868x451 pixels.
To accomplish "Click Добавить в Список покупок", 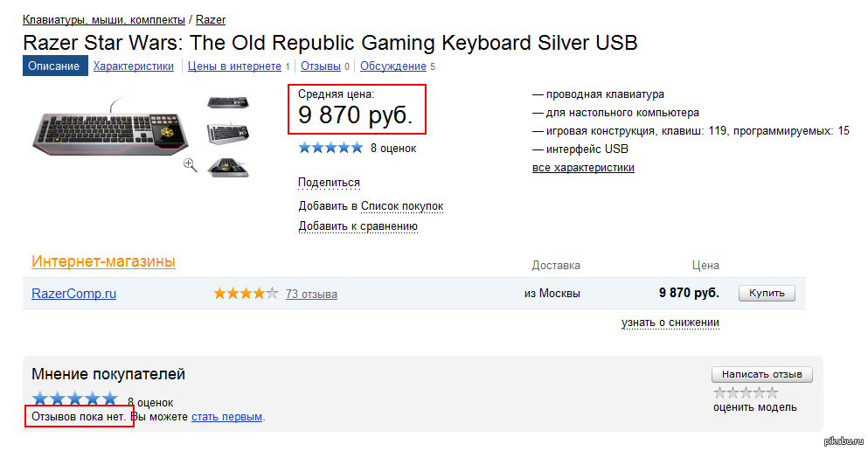I will coord(371,206).
